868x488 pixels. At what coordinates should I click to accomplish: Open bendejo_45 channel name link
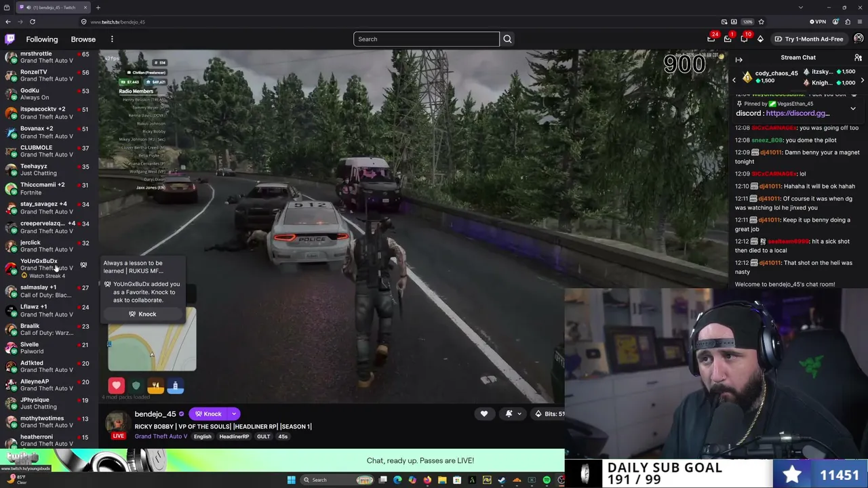155,414
